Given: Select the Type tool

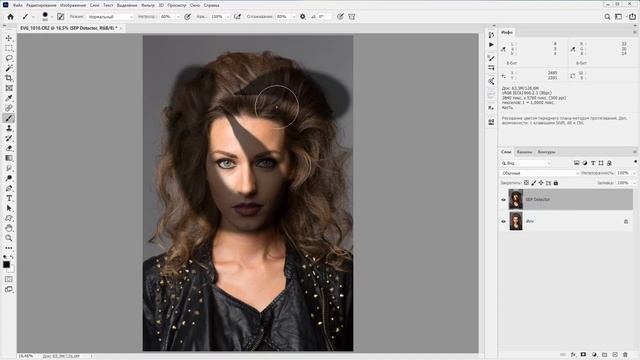Looking at the screenshot, I should [x=9, y=198].
